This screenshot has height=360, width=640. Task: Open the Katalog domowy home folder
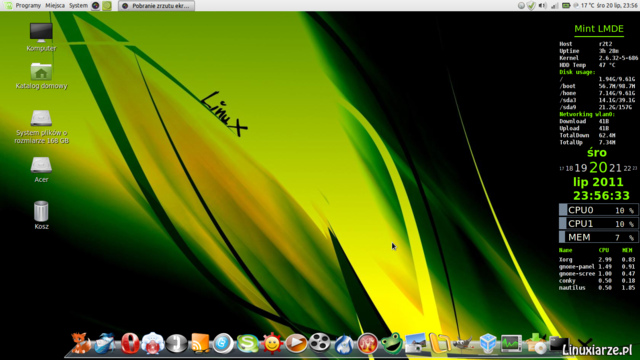click(41, 76)
